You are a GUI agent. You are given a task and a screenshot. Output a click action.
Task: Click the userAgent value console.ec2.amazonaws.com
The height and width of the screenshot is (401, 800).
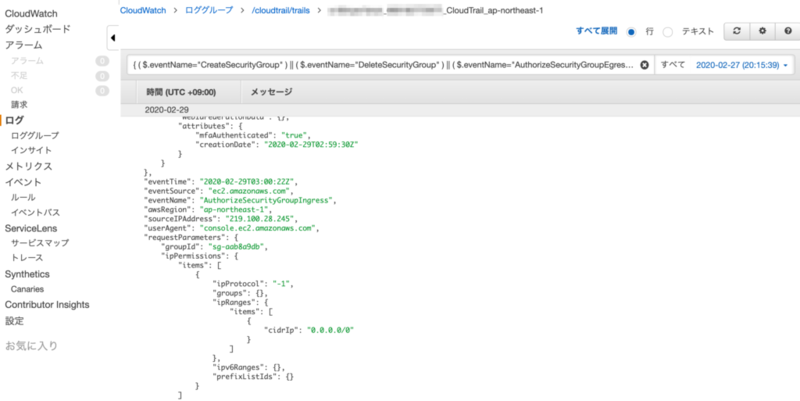(258, 228)
